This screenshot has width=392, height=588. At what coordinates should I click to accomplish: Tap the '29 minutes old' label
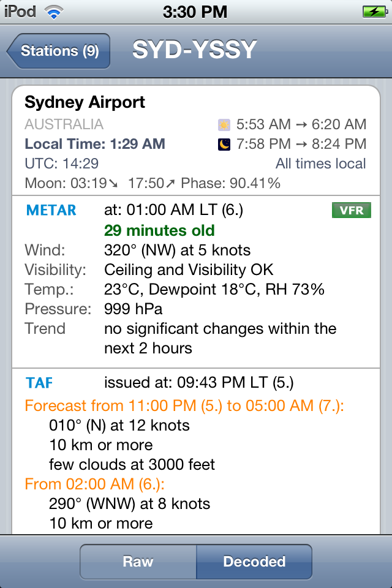coord(159,230)
